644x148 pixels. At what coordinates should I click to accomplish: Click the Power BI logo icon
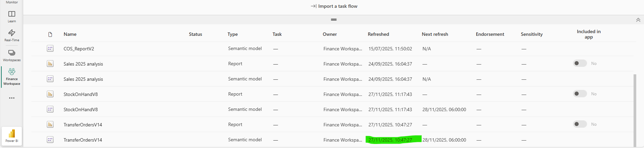(x=12, y=136)
